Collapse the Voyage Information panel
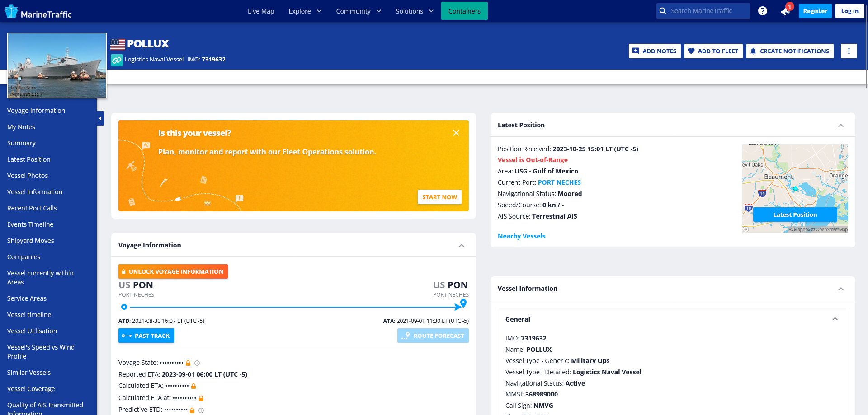 pyautogui.click(x=462, y=246)
